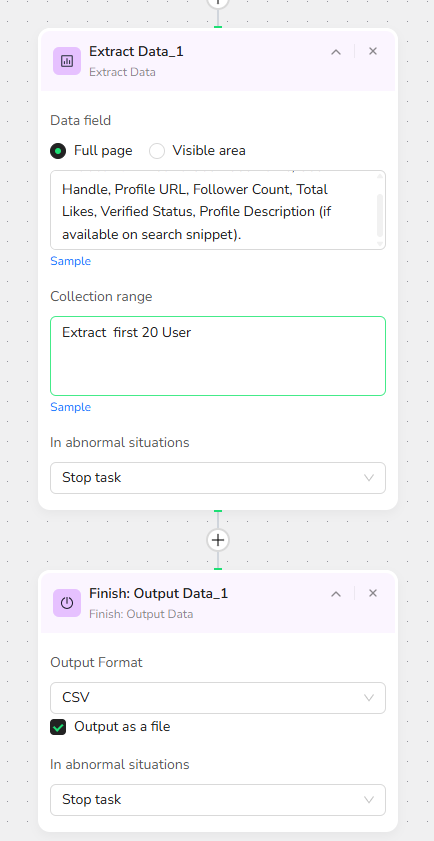Viewport: 434px width, 841px height.
Task: Open Finish node abnormal situations Stop task dropdown
Action: tap(218, 800)
